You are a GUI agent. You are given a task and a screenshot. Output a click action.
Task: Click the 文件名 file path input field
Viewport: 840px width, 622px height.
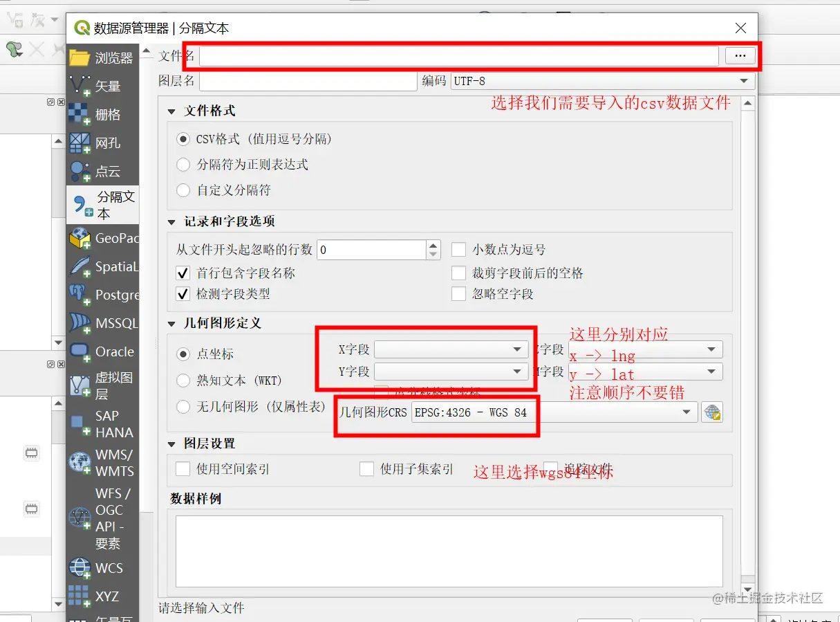click(x=459, y=56)
